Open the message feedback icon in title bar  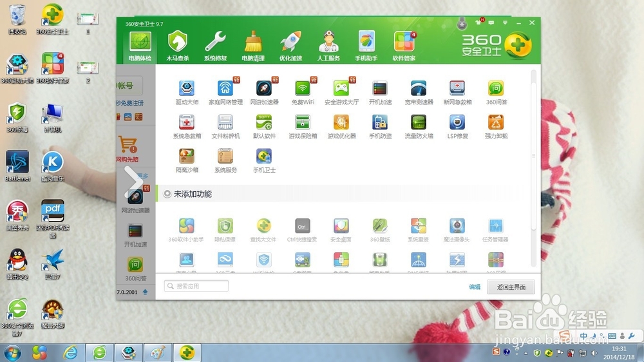point(491,23)
